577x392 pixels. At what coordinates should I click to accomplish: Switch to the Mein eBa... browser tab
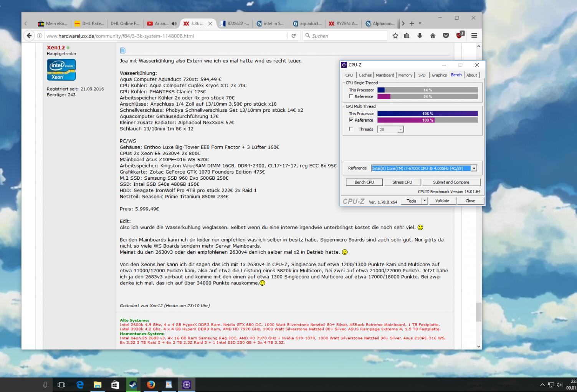(x=53, y=23)
